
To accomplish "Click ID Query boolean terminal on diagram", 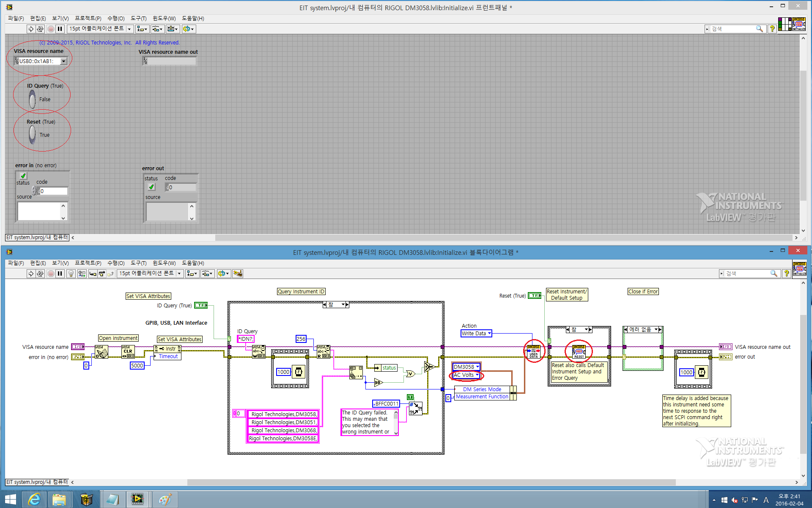I will 201,305.
